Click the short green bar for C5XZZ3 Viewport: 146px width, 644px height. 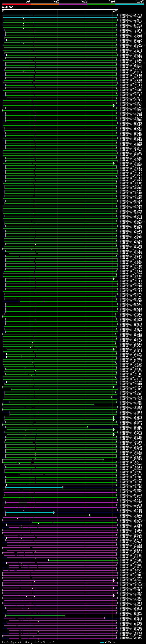pos(35,615)
